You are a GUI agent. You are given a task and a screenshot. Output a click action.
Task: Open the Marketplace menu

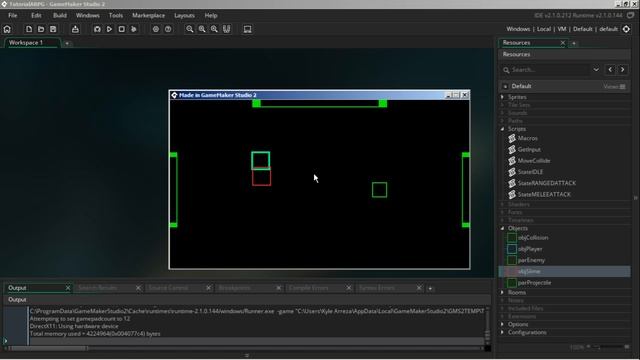[149, 16]
